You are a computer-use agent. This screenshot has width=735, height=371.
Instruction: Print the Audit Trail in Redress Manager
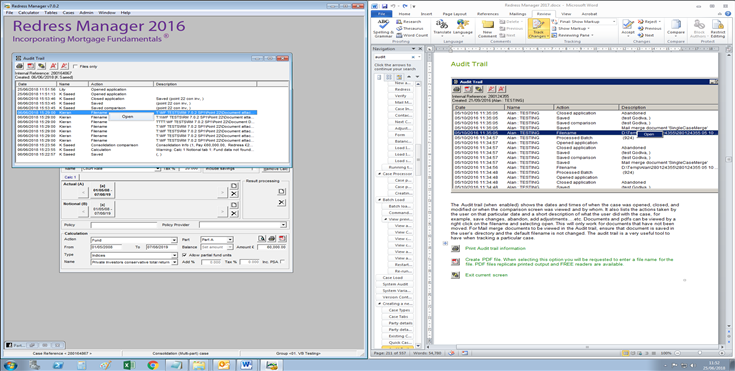19,66
